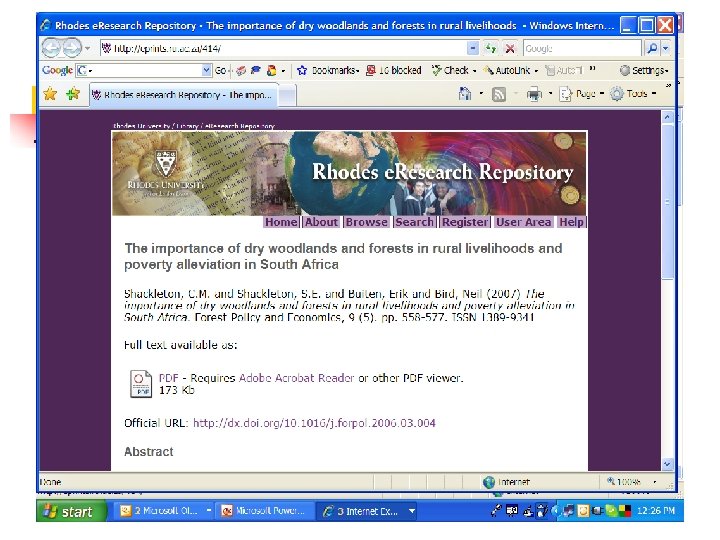720x540 pixels.
Task: Click the User Area link
Action: (x=523, y=222)
